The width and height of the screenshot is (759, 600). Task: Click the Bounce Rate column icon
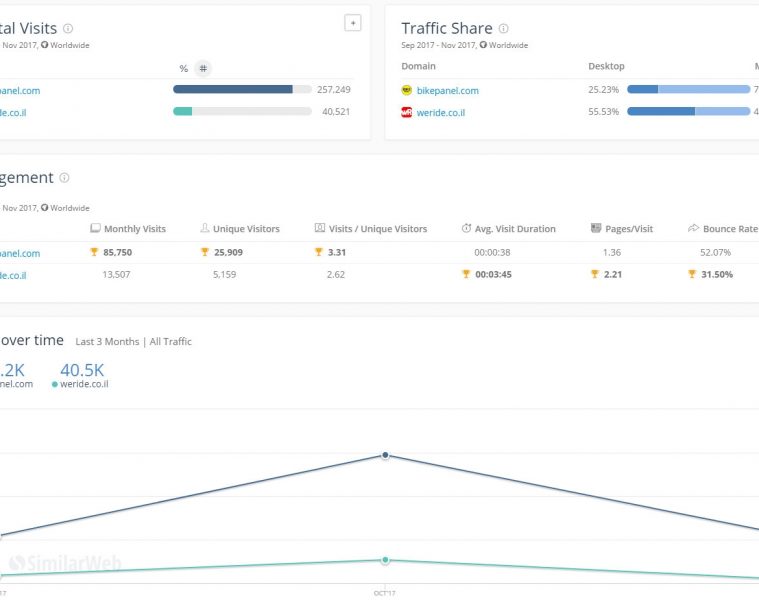click(x=694, y=229)
